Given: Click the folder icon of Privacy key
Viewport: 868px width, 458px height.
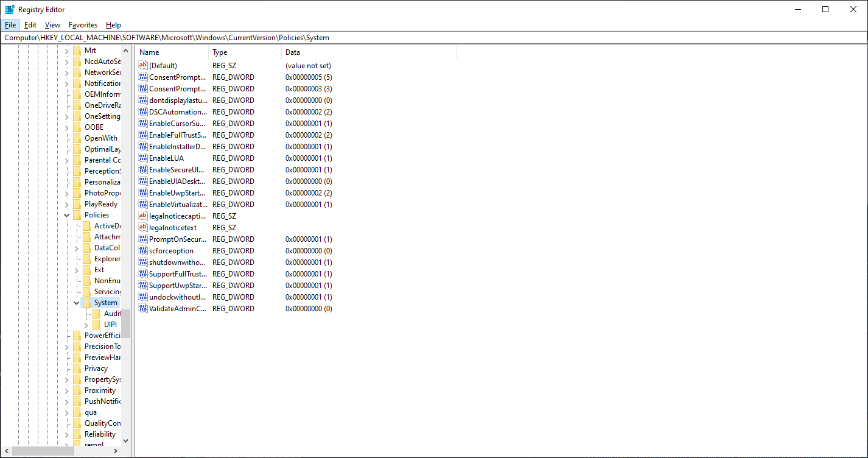Looking at the screenshot, I should tap(77, 368).
